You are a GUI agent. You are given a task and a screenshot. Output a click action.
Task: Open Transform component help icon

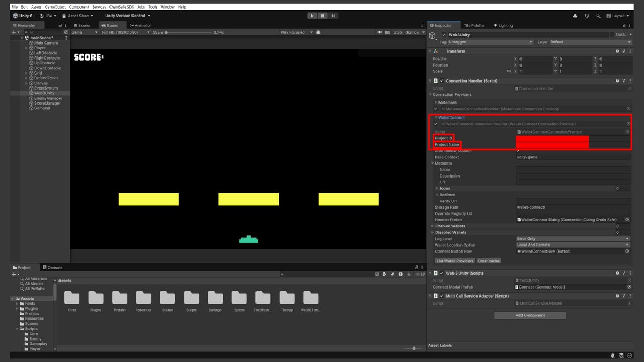[x=617, y=51]
